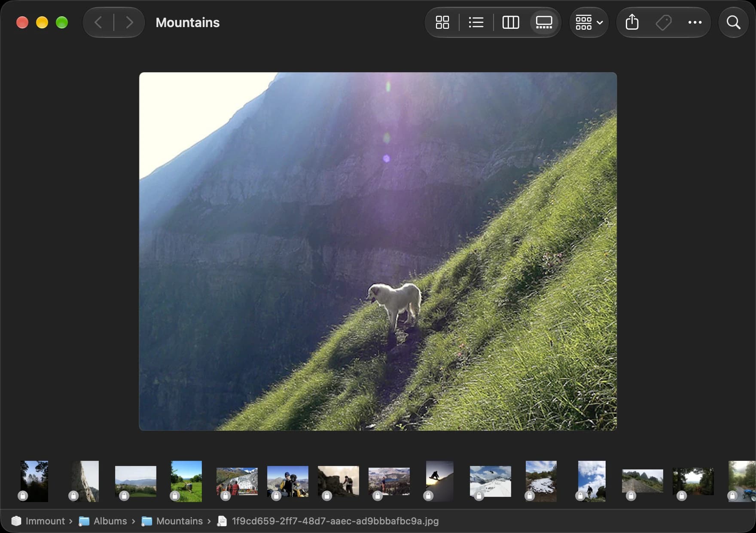Close the Mountains Finder window
The height and width of the screenshot is (533, 756).
click(x=22, y=22)
